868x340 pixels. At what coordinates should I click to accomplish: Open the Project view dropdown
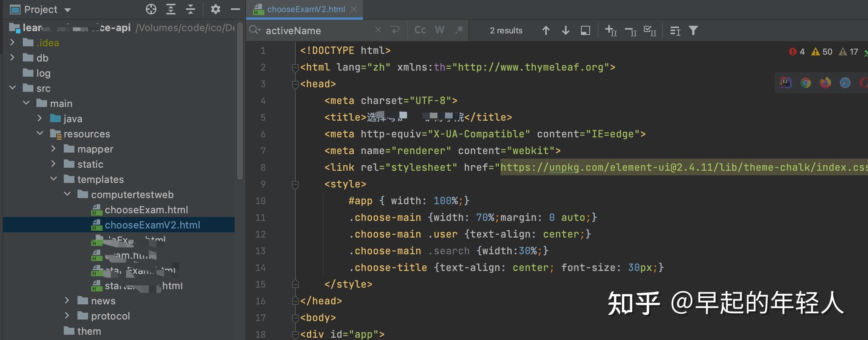[x=68, y=10]
